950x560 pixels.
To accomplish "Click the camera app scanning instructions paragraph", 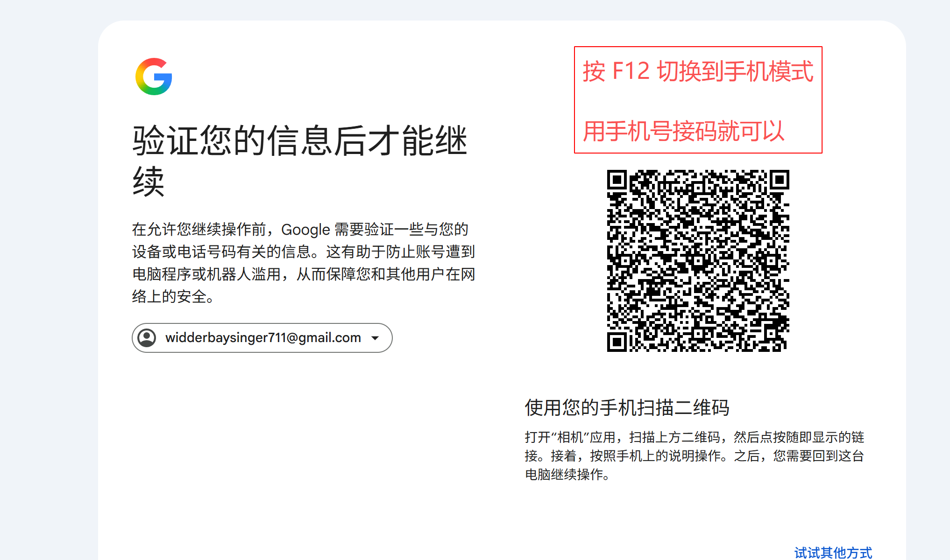I will (x=695, y=456).
